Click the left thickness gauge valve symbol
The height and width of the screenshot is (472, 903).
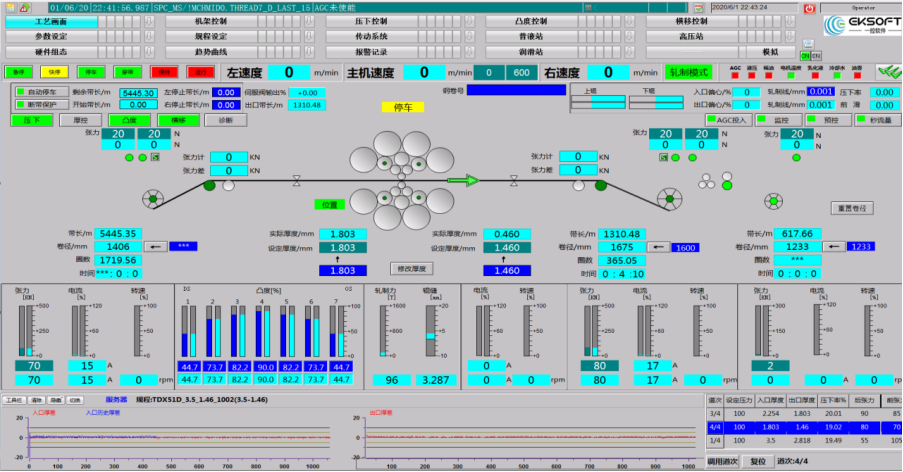pyautogui.click(x=297, y=181)
